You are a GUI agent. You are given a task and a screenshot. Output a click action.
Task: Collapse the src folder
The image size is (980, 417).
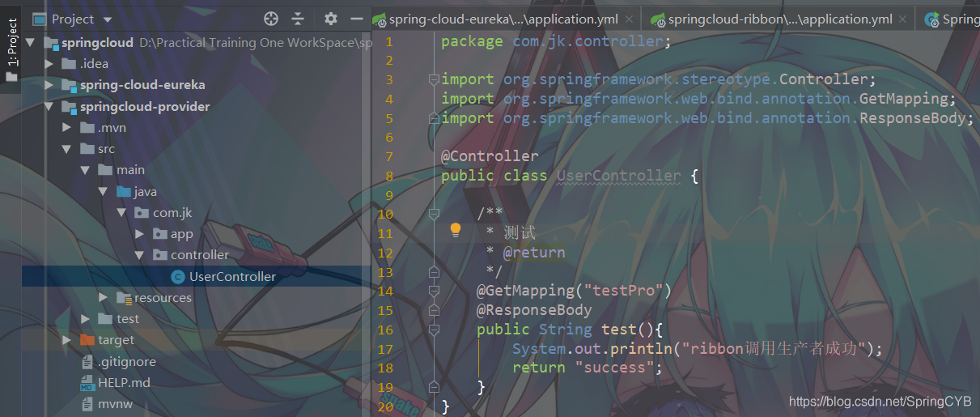(x=67, y=149)
